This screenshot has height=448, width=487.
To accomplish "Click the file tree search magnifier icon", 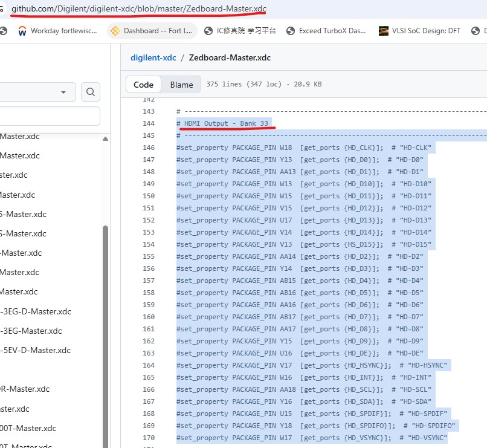I will click(91, 92).
